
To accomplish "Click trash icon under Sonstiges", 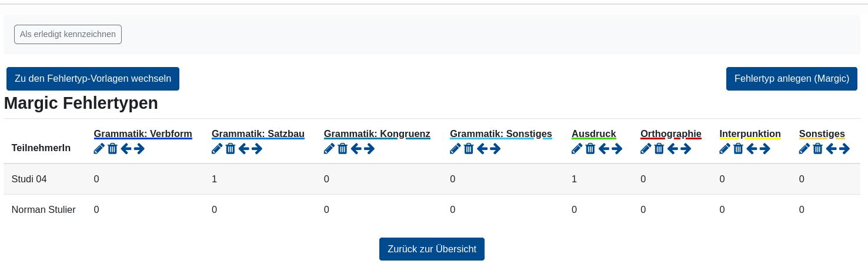I will tap(817, 149).
